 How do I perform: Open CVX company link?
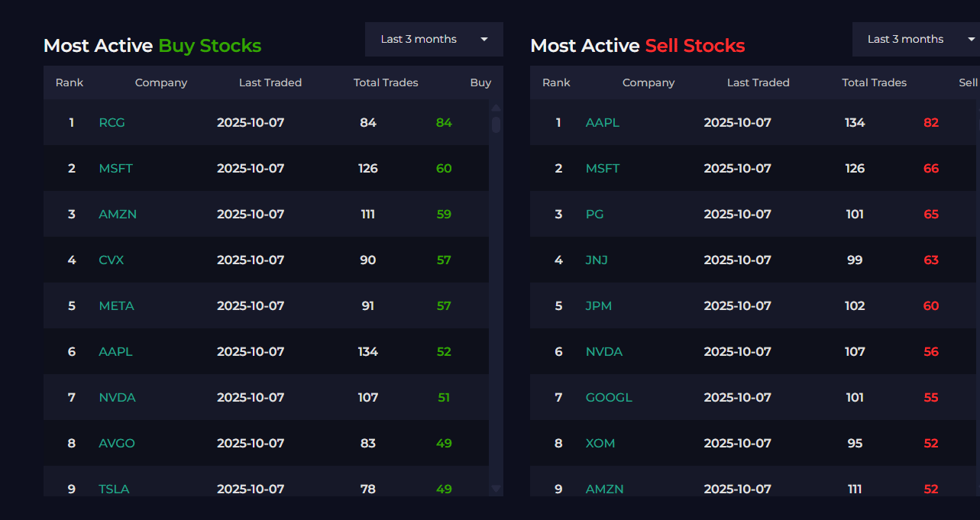(111, 260)
